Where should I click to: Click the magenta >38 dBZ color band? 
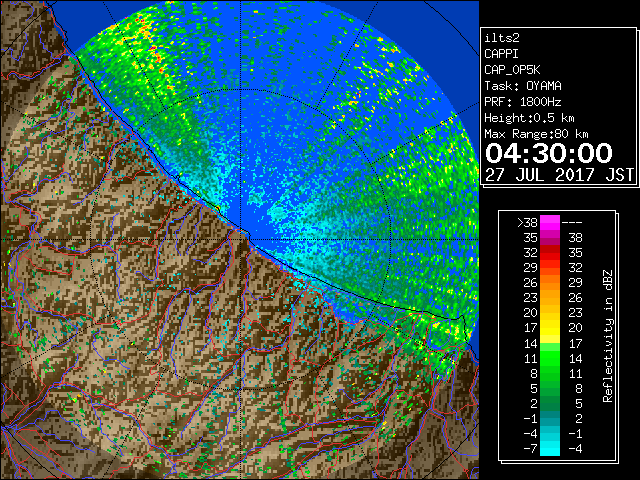coord(550,222)
